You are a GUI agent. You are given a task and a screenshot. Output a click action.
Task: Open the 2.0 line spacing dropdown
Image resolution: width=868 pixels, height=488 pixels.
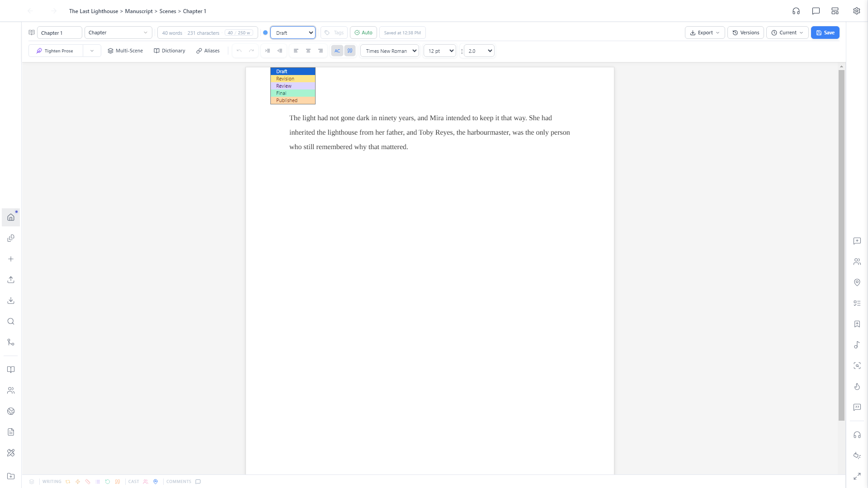pos(479,51)
